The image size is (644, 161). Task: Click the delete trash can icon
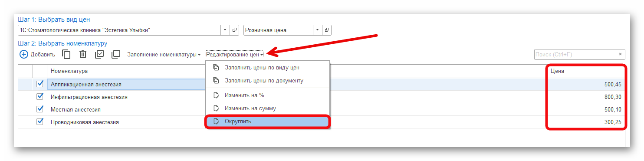[x=83, y=55]
